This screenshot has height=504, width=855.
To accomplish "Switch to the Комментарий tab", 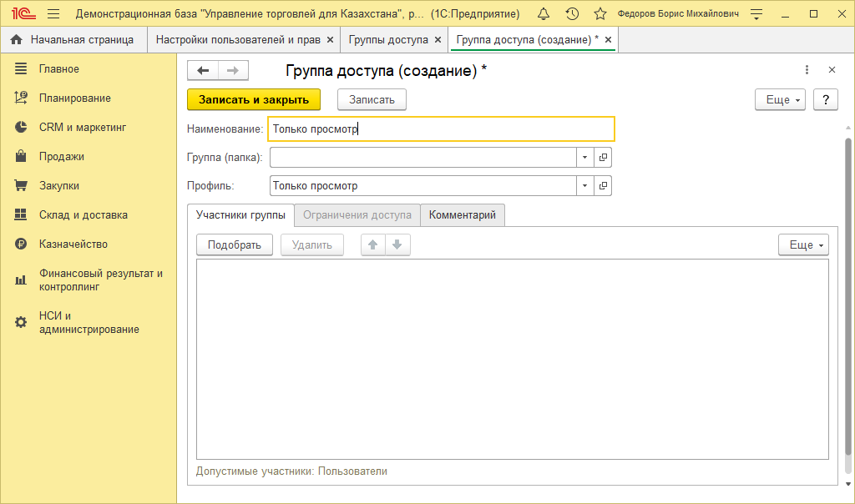I will coord(462,214).
